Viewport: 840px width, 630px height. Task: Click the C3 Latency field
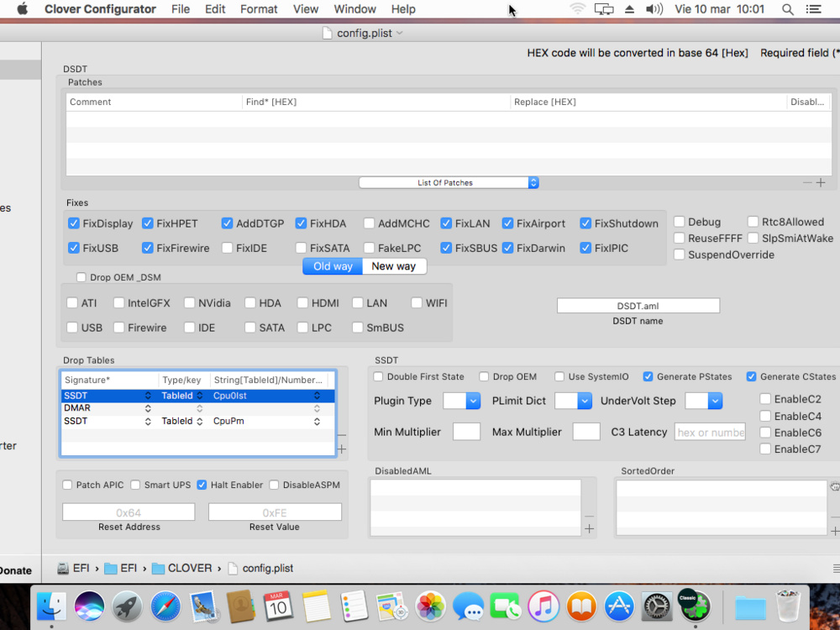point(710,433)
